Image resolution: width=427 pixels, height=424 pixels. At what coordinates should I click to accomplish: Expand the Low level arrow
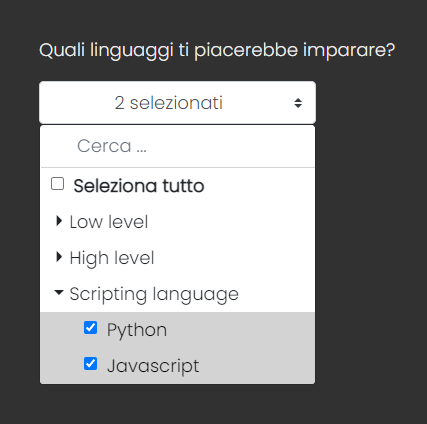tap(59, 221)
